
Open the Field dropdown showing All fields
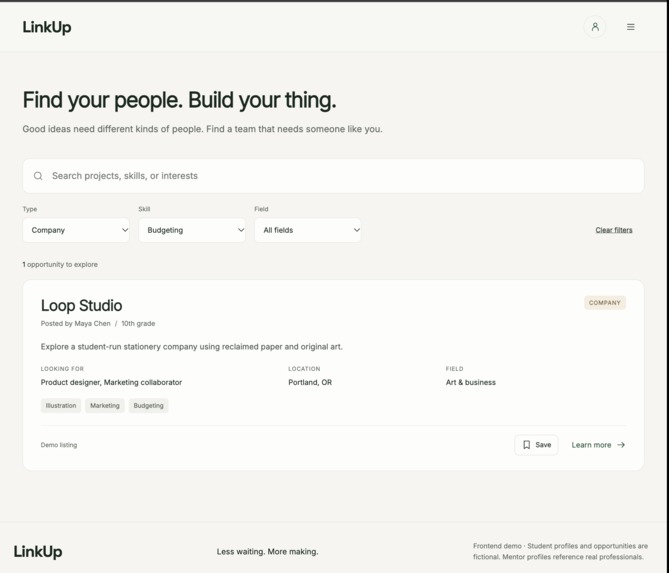click(308, 230)
